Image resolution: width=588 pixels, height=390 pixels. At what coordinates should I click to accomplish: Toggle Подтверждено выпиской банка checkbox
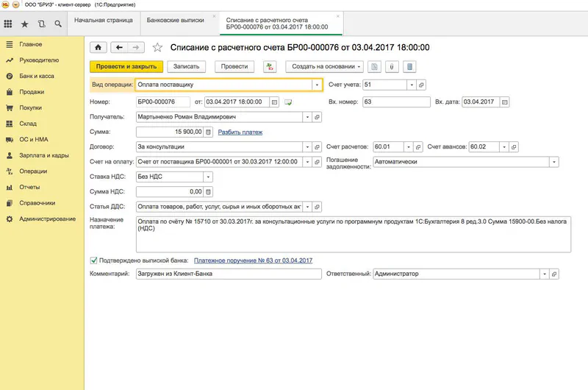point(93,260)
